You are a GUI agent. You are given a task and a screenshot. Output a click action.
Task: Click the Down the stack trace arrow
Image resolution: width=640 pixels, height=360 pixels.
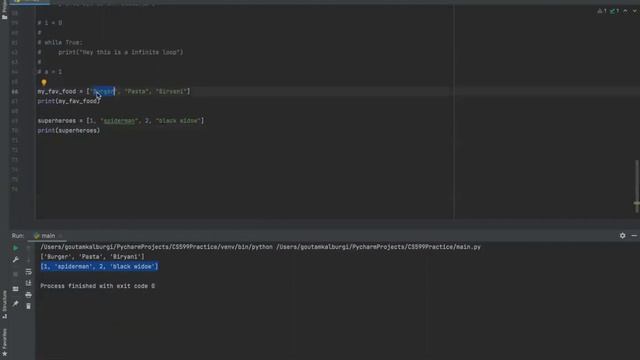coord(29,260)
